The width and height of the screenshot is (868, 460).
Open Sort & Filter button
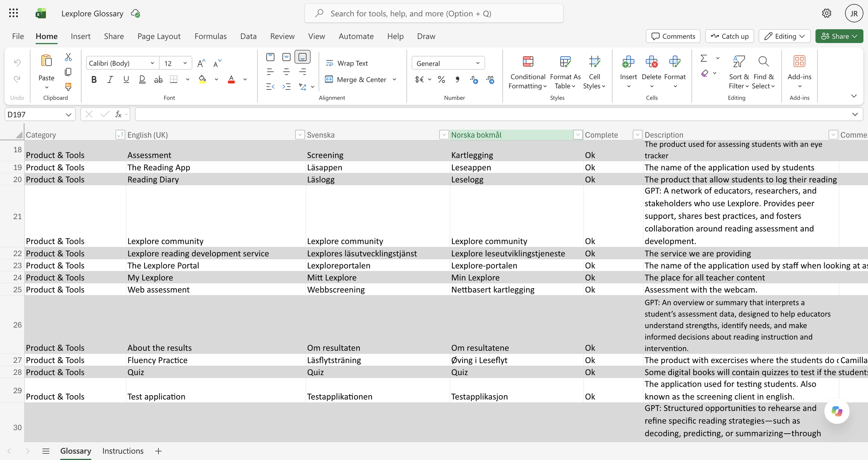click(738, 72)
